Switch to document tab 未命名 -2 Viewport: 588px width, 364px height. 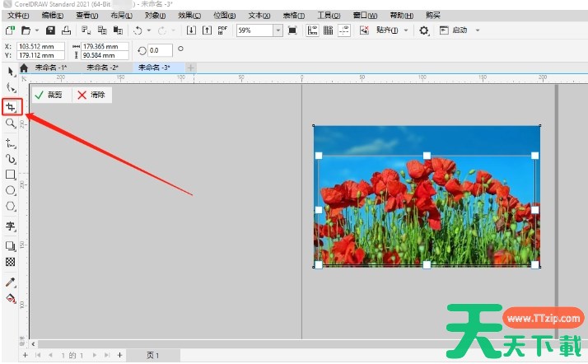(x=102, y=68)
